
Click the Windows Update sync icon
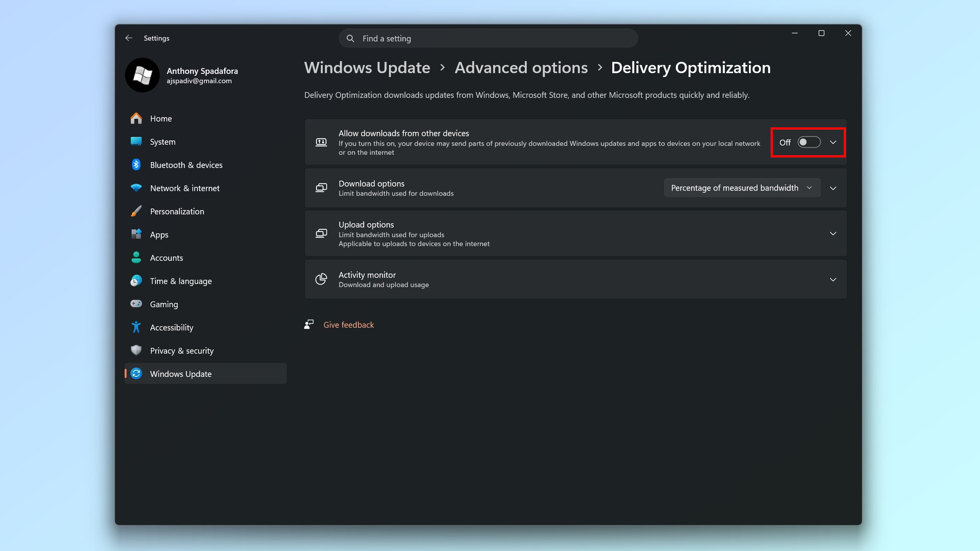coord(136,373)
